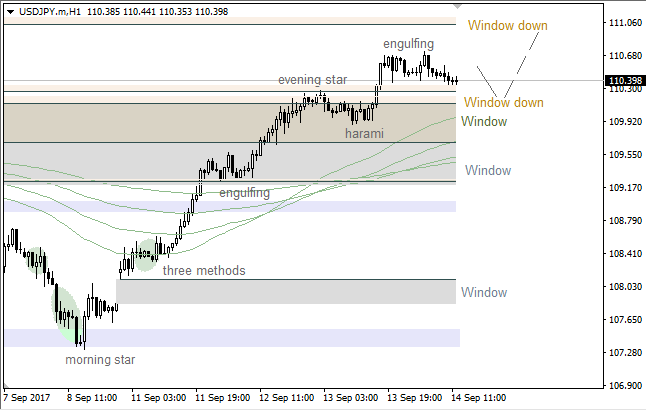The width and height of the screenshot is (646, 410).
Task: Select the engulfing label below the 109.170 line
Action: (244, 192)
